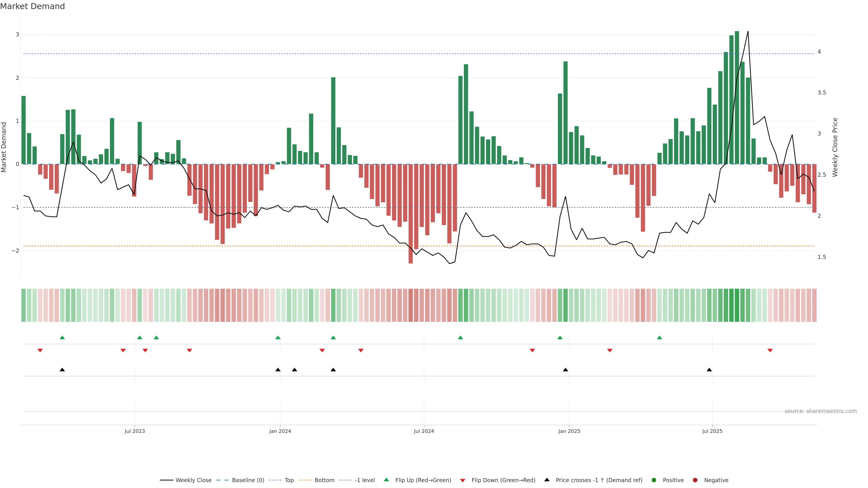Click the Market Demand chart title
This screenshot has height=488, width=868.
coord(32,6)
